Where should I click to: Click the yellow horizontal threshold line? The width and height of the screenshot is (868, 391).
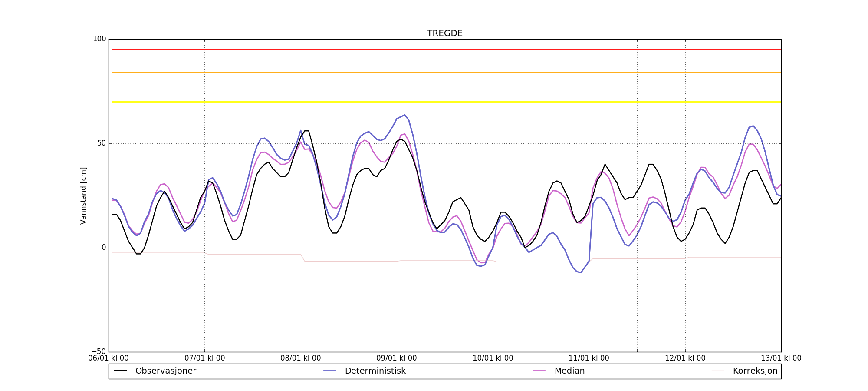pyautogui.click(x=444, y=102)
